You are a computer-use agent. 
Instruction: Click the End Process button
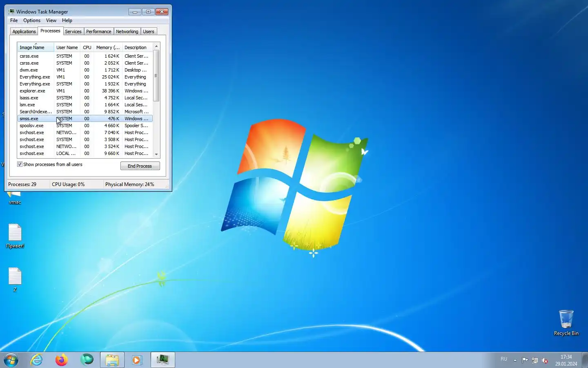click(140, 166)
